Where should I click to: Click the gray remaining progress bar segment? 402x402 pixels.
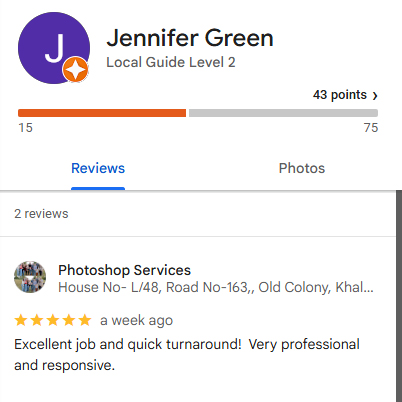coord(283,113)
